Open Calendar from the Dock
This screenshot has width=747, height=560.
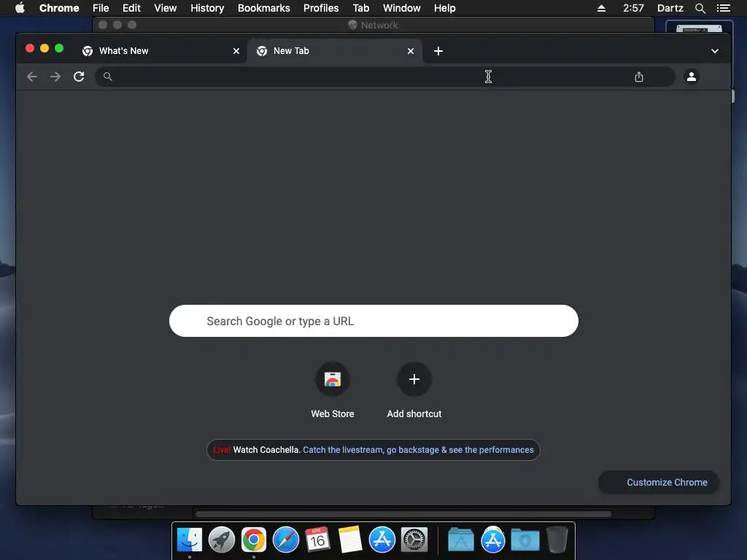pos(318,540)
